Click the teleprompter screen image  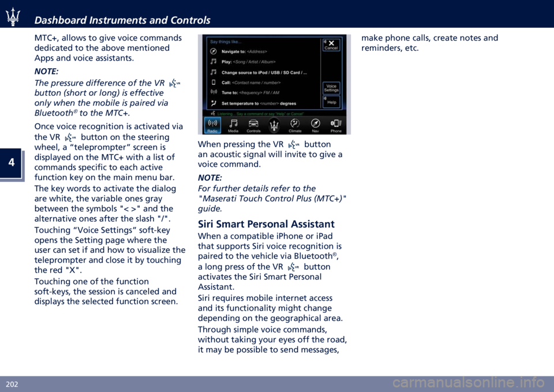274,84
